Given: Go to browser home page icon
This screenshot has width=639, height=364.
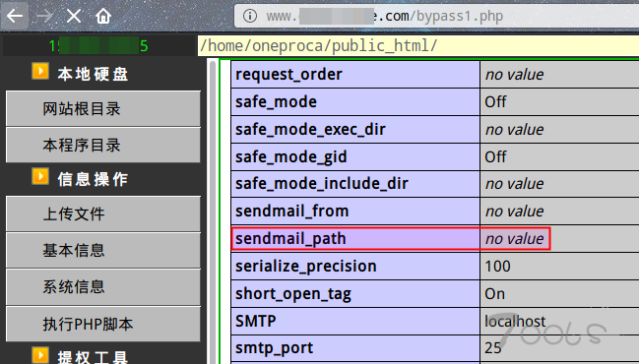Looking at the screenshot, I should (103, 17).
